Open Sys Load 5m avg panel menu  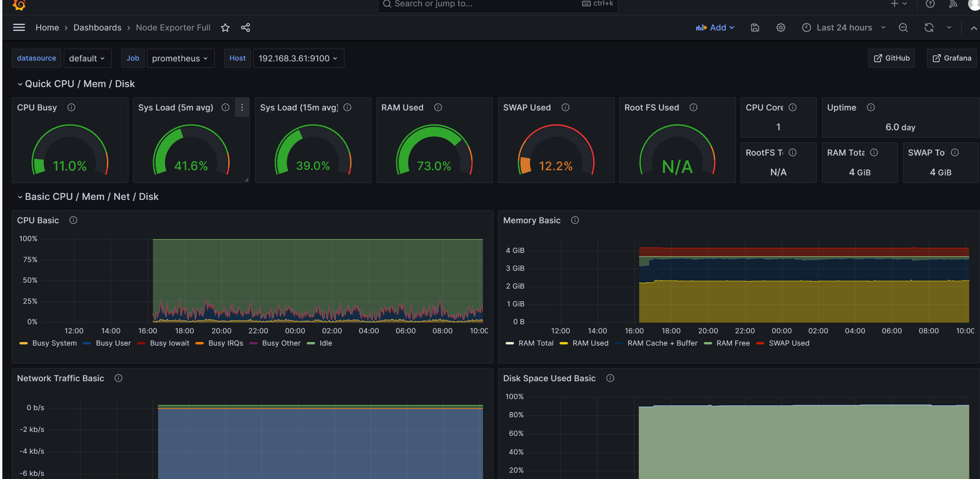pos(242,107)
